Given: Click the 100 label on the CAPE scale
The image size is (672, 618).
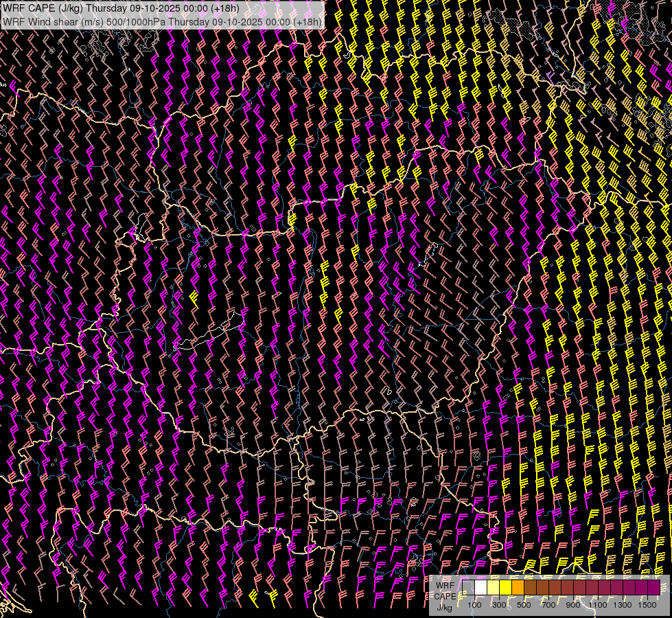Looking at the screenshot, I should click(x=474, y=605).
